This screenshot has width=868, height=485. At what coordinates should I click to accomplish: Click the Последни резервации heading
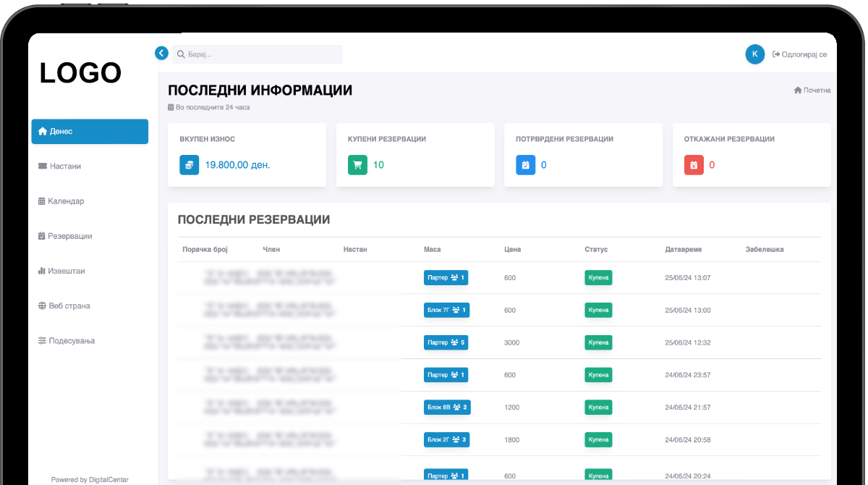(254, 219)
